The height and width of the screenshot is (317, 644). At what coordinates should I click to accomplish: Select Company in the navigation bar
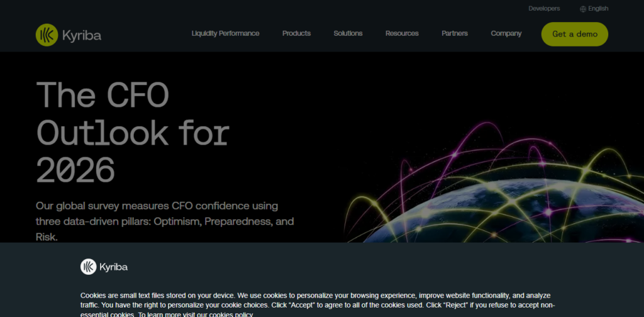pos(506,33)
